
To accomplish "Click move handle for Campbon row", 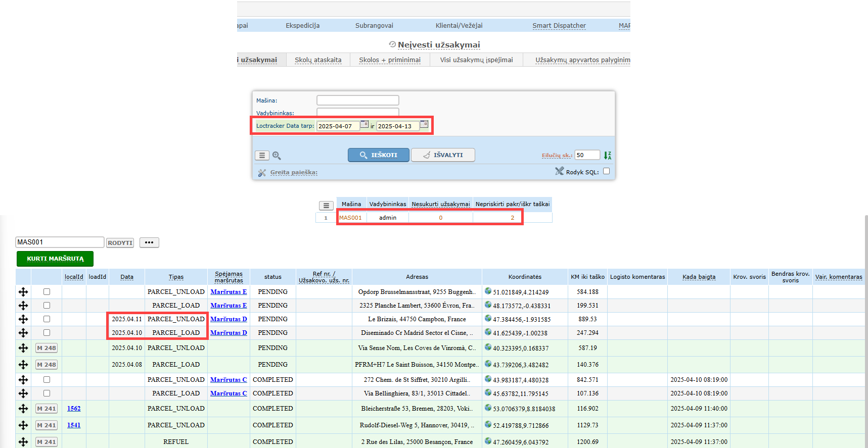I will click(x=23, y=319).
